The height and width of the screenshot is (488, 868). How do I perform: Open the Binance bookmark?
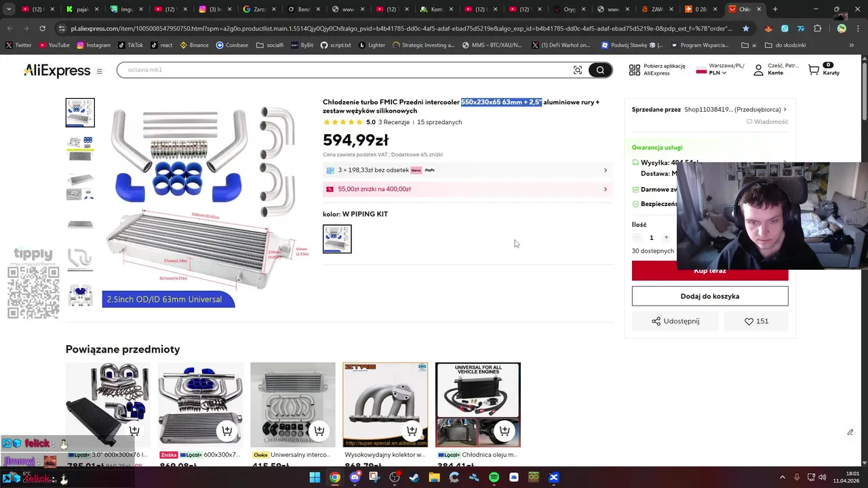click(195, 45)
